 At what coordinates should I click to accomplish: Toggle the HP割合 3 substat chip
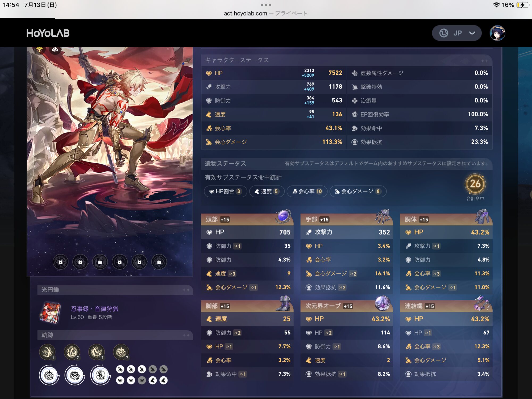[226, 191]
